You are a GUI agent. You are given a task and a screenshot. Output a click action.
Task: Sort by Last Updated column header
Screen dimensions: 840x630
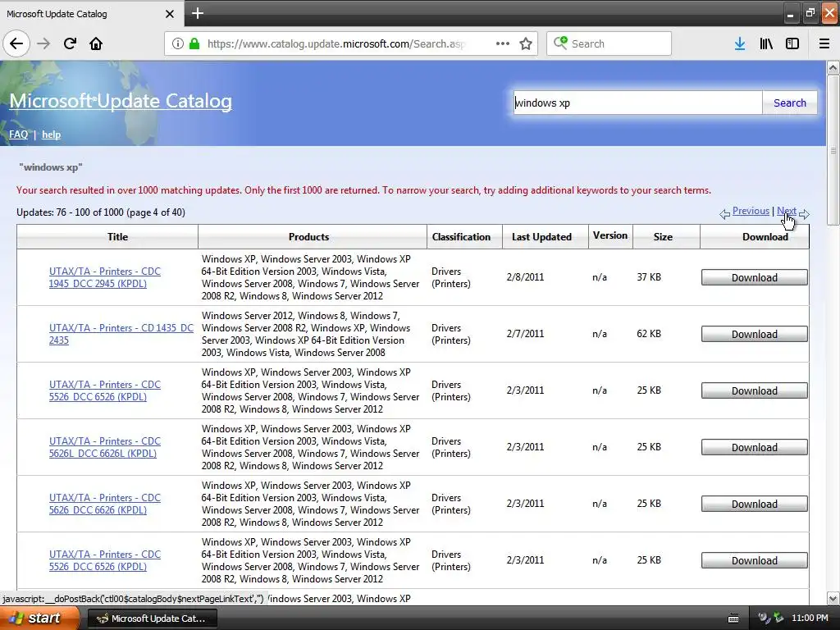pyautogui.click(x=541, y=237)
